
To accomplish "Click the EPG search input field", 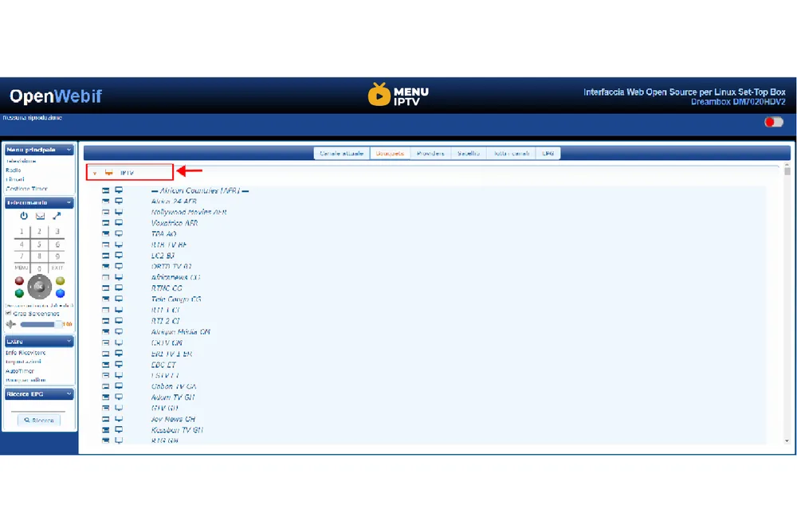I will point(38,407).
